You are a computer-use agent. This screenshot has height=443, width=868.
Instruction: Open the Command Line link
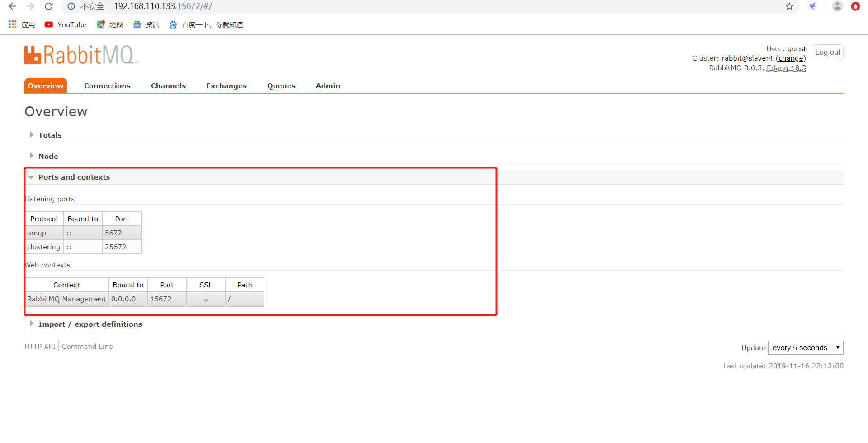pos(87,346)
